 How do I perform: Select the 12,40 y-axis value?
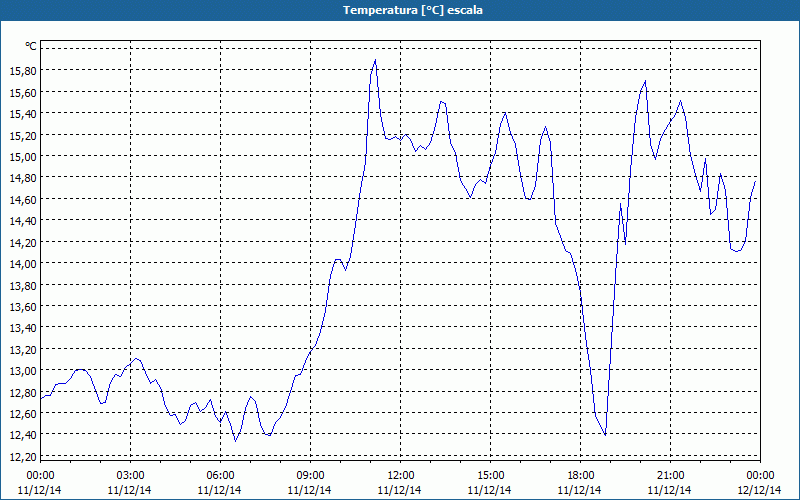[23, 435]
